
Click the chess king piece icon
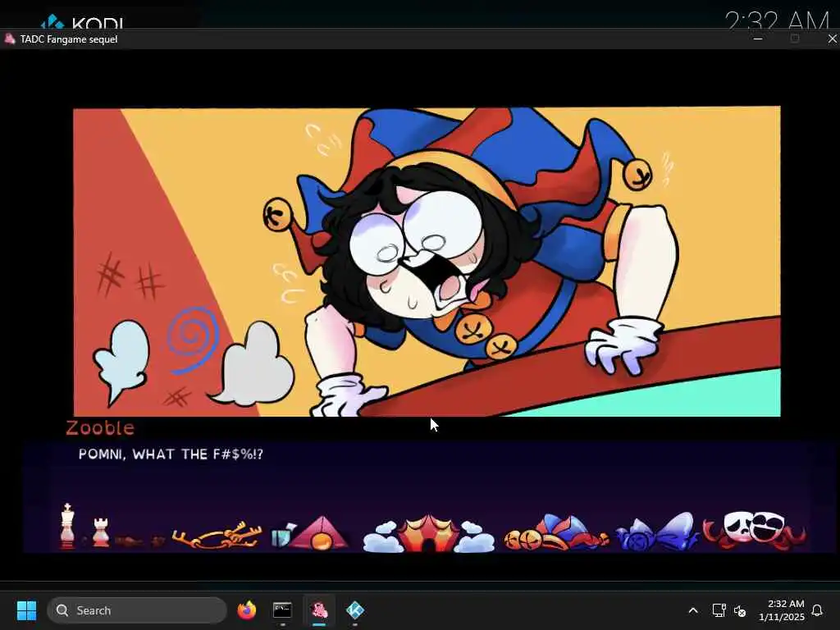67,526
